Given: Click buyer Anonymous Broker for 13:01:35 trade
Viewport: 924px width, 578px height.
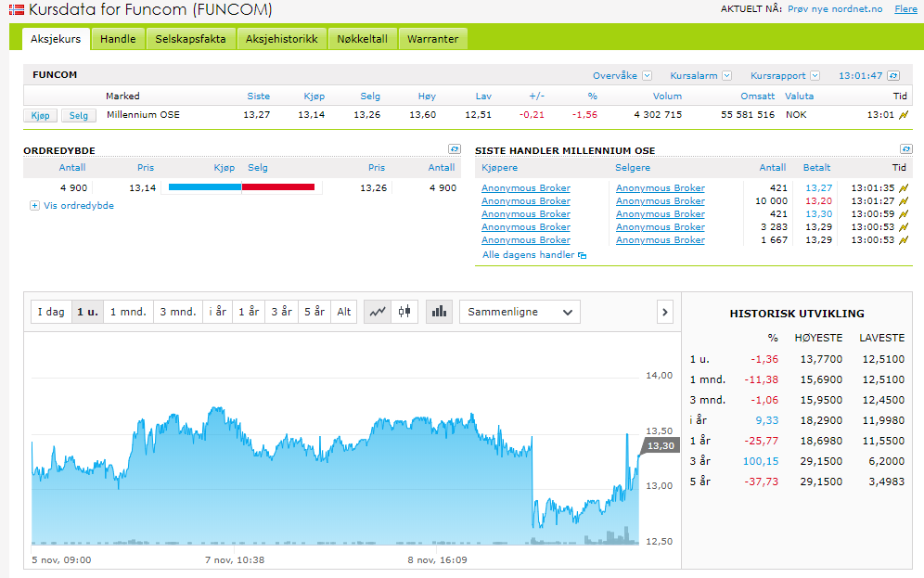Looking at the screenshot, I should pos(526,188).
